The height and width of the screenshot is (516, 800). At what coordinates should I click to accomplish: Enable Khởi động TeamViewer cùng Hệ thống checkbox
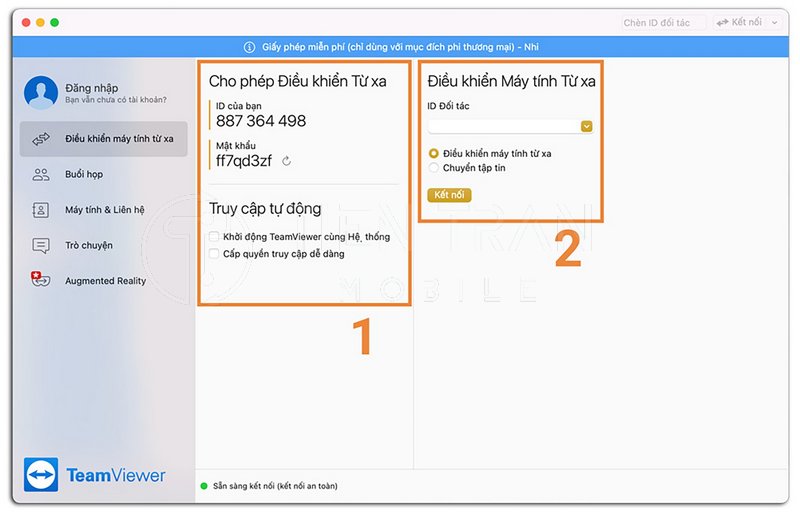214,236
